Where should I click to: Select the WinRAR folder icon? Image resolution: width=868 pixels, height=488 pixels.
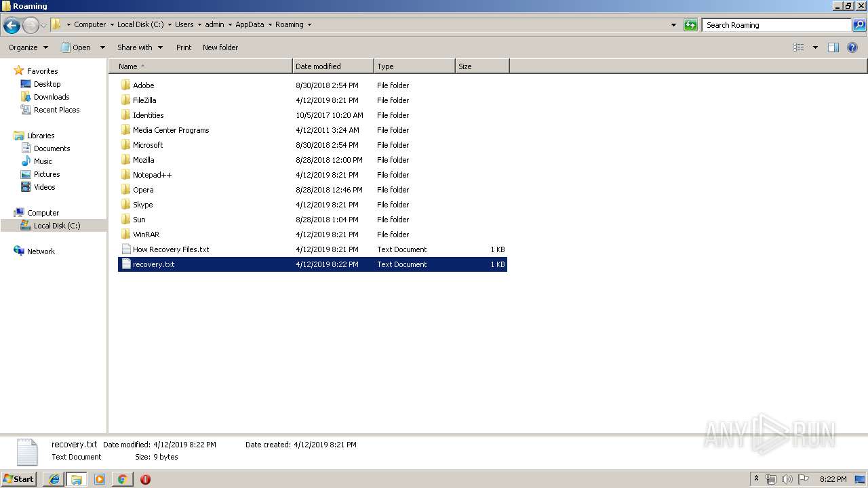125,235
